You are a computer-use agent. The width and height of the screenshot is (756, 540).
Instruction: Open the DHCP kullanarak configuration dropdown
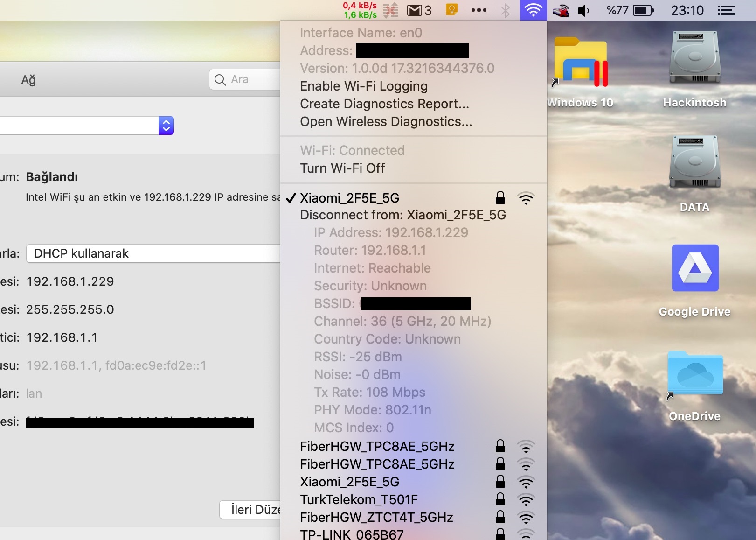[x=154, y=253]
